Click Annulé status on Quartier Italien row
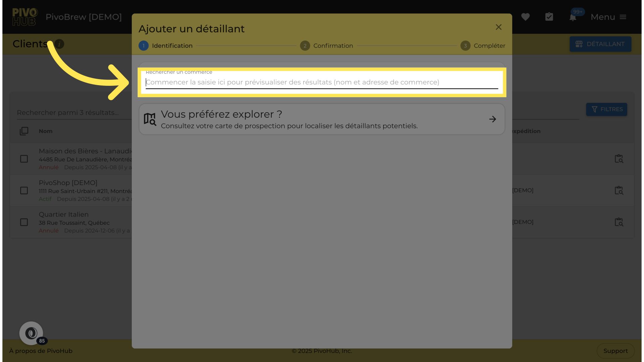 (x=49, y=231)
